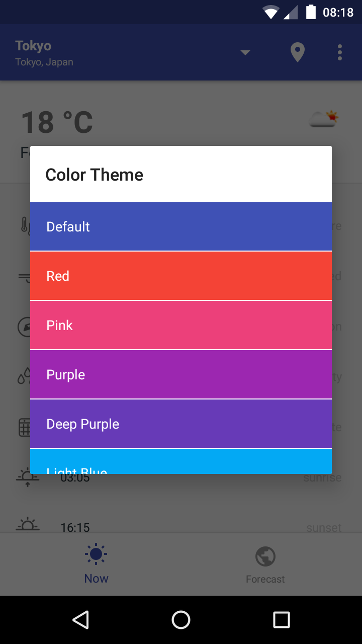The width and height of the screenshot is (362, 644).
Task: Choose the Deep Purple theme
Action: pos(181,424)
